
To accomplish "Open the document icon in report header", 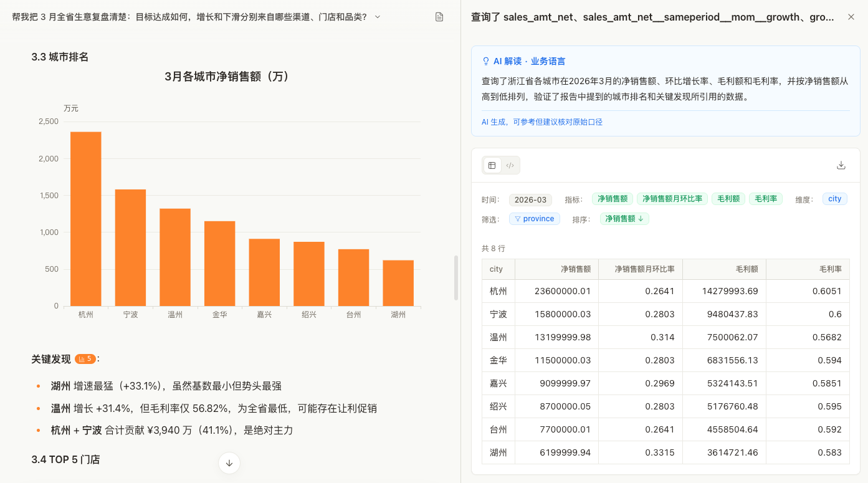I will pyautogui.click(x=439, y=17).
